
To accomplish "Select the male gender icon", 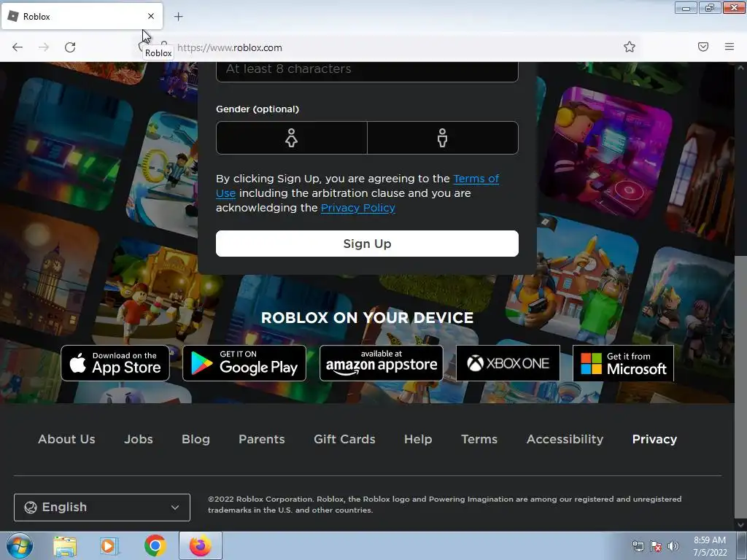I will pos(443,138).
